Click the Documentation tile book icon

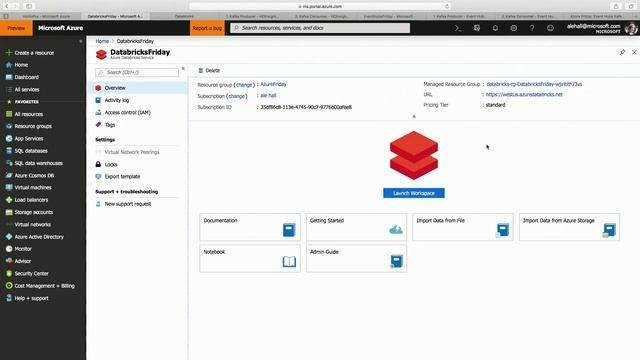[289, 230]
